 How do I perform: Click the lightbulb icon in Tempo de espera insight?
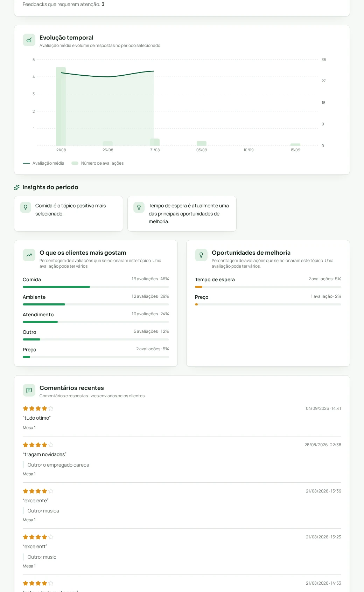[x=139, y=207]
